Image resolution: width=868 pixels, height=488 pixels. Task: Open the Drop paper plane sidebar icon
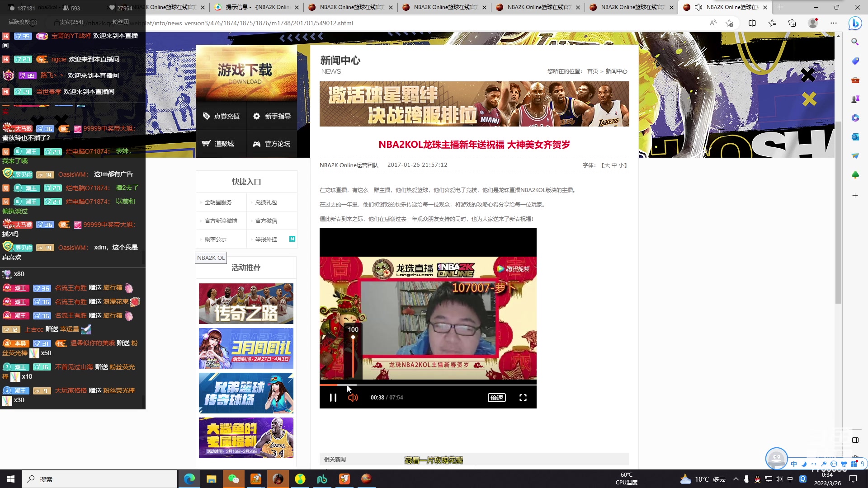(855, 156)
